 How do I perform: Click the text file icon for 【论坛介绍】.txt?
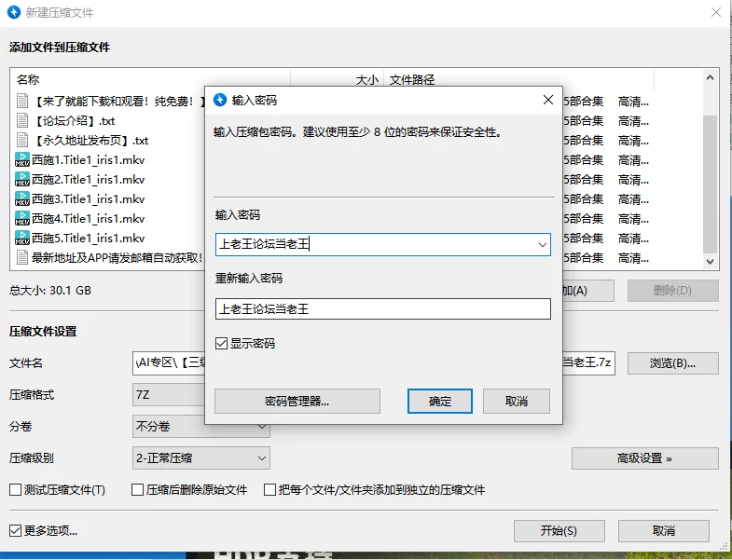[x=22, y=120]
